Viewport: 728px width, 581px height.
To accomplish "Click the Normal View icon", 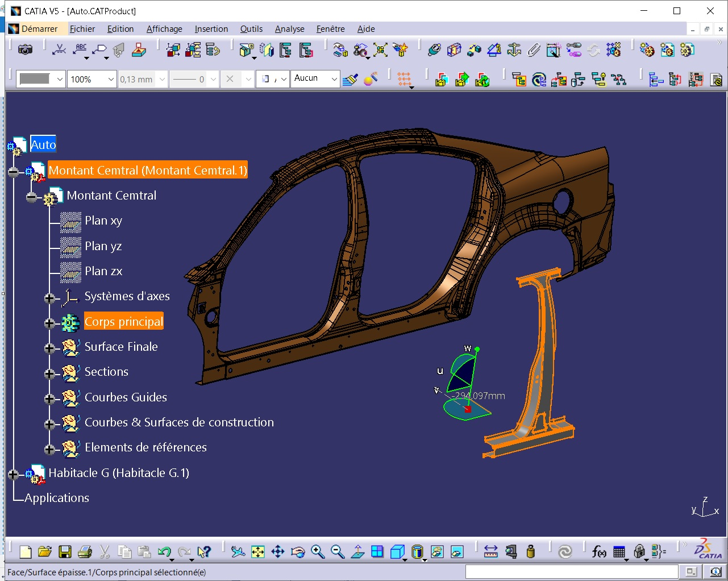I will coord(357,551).
